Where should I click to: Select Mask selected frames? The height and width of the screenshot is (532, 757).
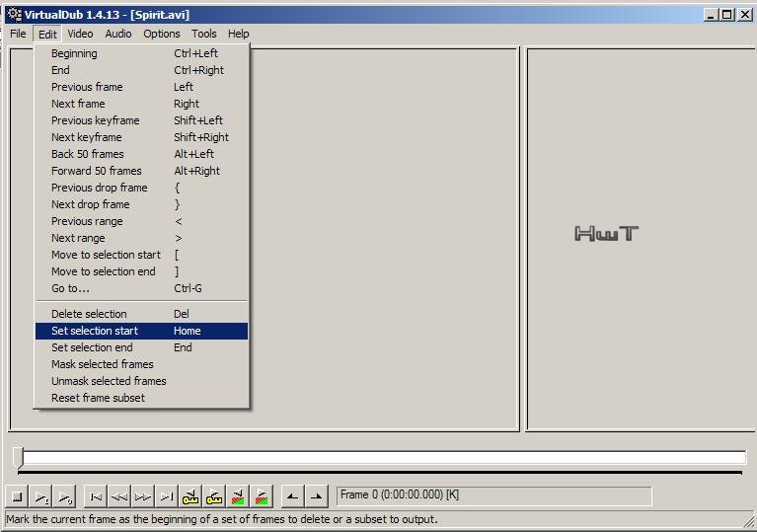click(x=141, y=364)
